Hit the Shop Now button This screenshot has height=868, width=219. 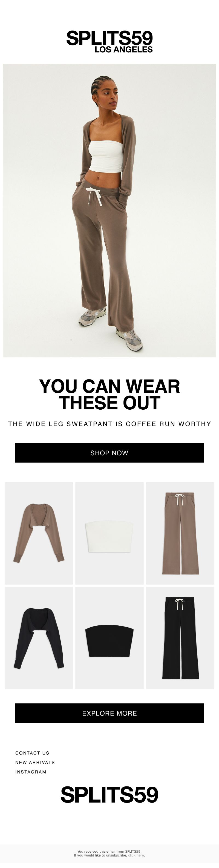coord(109,453)
